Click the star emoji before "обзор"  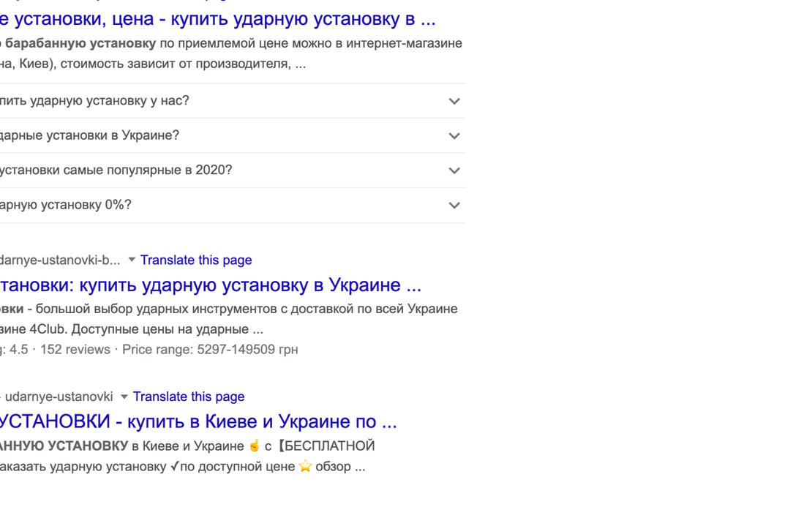[304, 466]
